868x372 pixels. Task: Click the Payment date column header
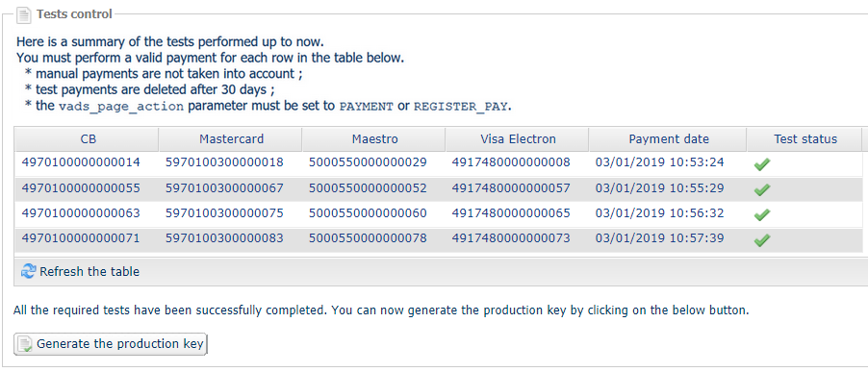[668, 139]
